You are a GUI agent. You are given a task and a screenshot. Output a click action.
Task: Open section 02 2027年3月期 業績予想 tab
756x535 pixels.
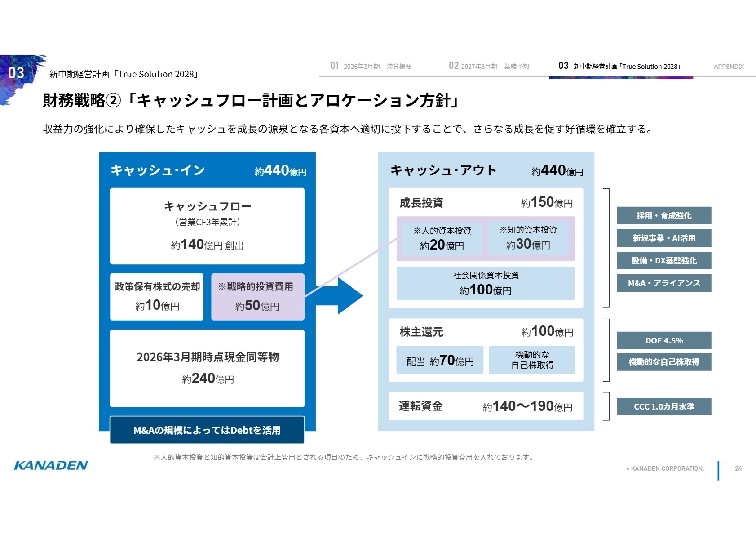coord(489,66)
